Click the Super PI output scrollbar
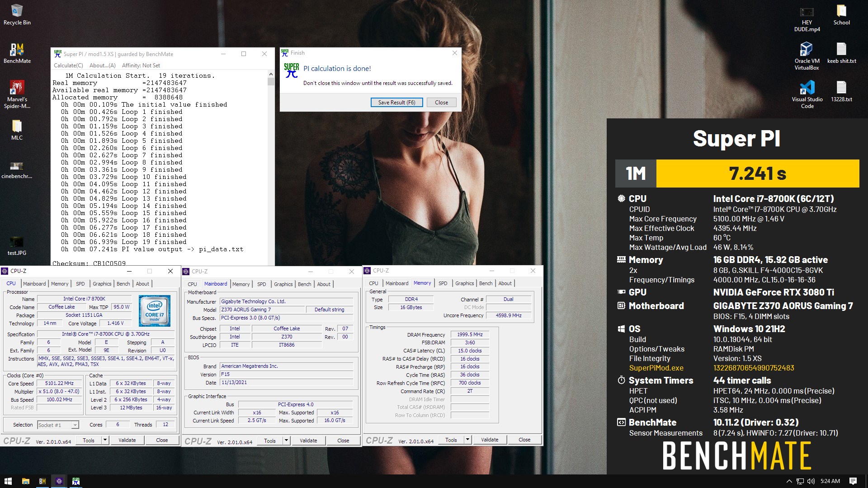 pos(271,168)
